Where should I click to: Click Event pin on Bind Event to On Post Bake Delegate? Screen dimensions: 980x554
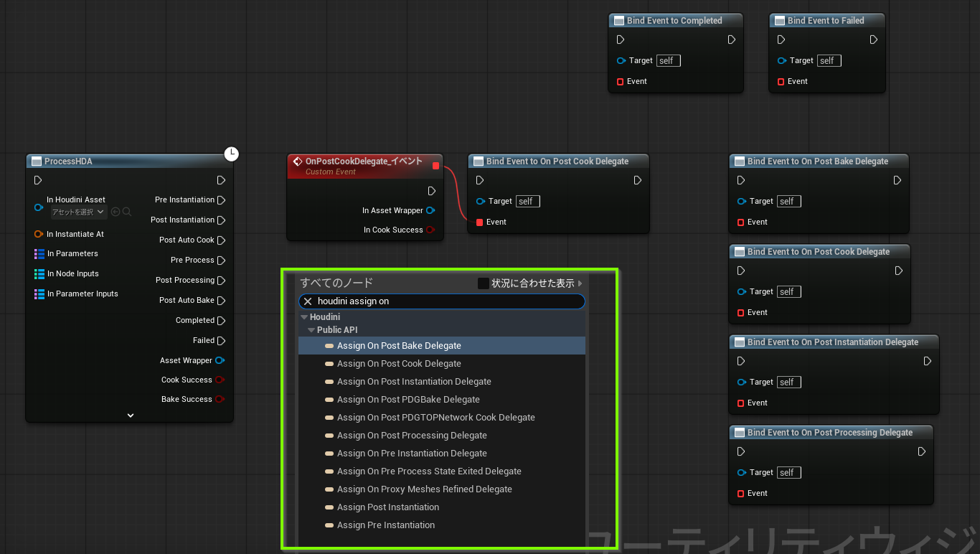[740, 222]
